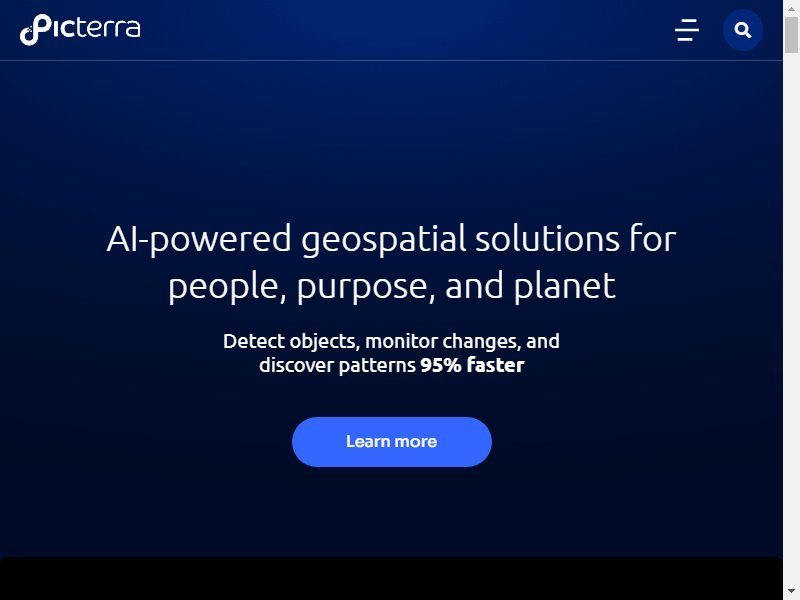Click the word 'geospatial' in the heading

coord(384,240)
